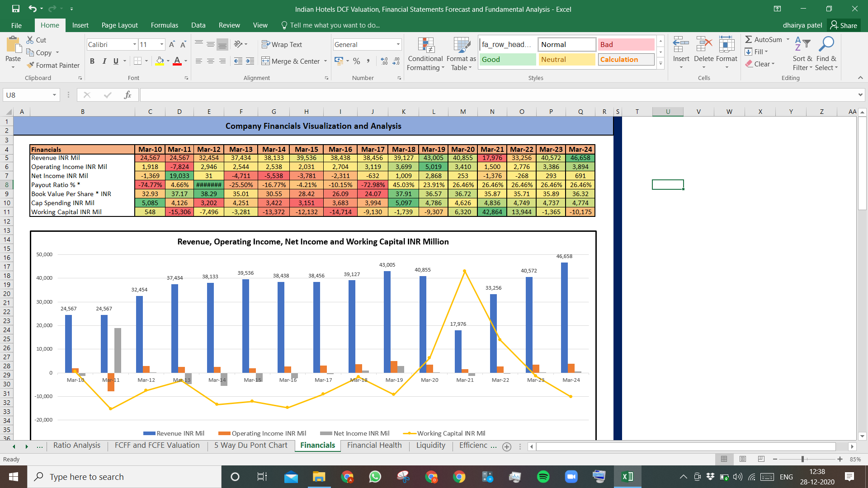Apply center horizontal alignment
868x488 pixels.
211,61
